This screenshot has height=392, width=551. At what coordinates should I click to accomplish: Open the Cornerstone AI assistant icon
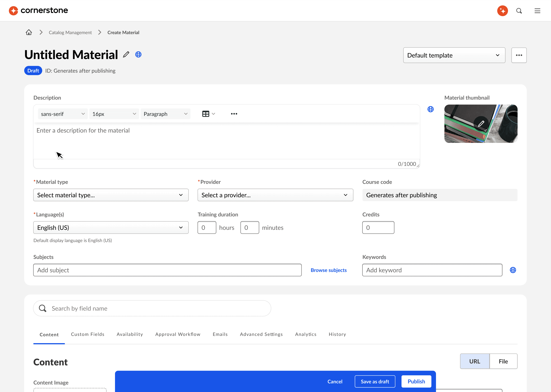click(502, 11)
